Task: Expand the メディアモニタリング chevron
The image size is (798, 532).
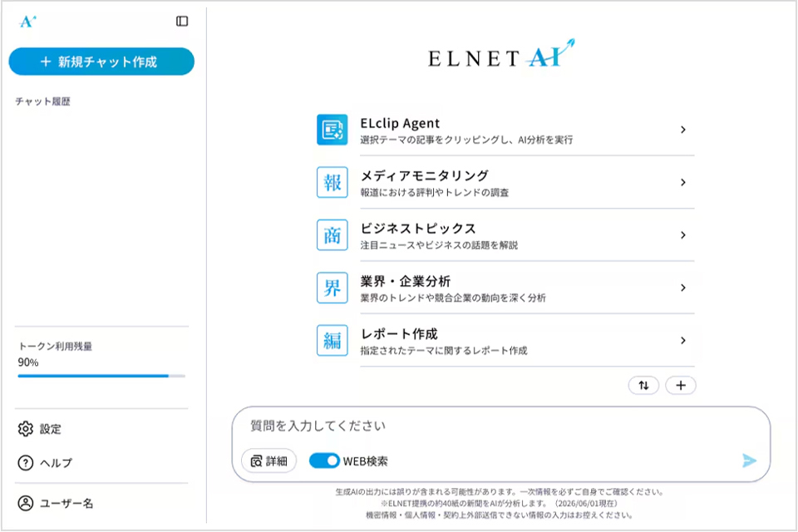Action: click(x=683, y=182)
